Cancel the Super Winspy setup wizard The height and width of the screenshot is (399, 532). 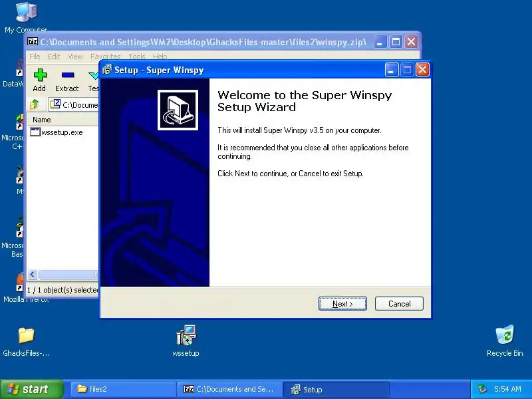tap(399, 304)
